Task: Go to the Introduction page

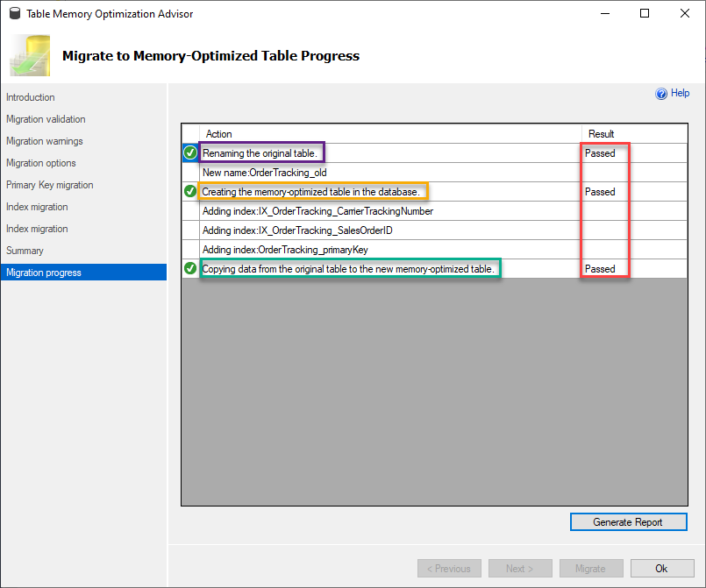Action: (x=31, y=97)
